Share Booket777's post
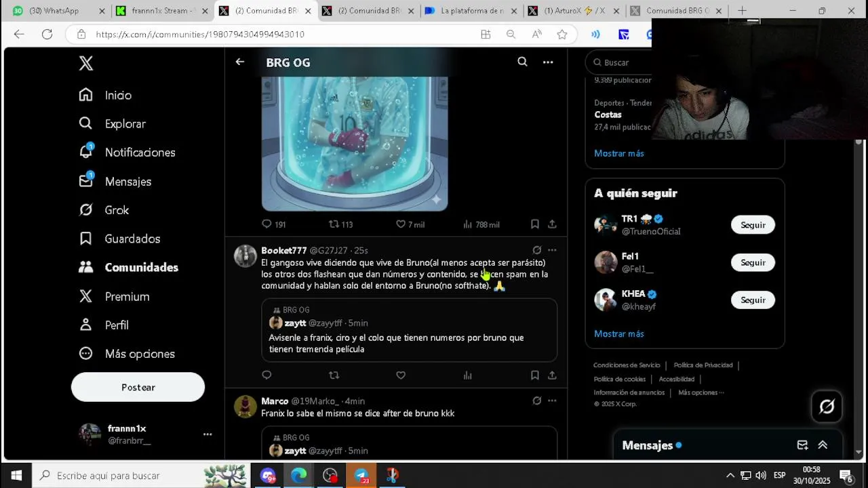This screenshot has height=488, width=868. (552, 375)
